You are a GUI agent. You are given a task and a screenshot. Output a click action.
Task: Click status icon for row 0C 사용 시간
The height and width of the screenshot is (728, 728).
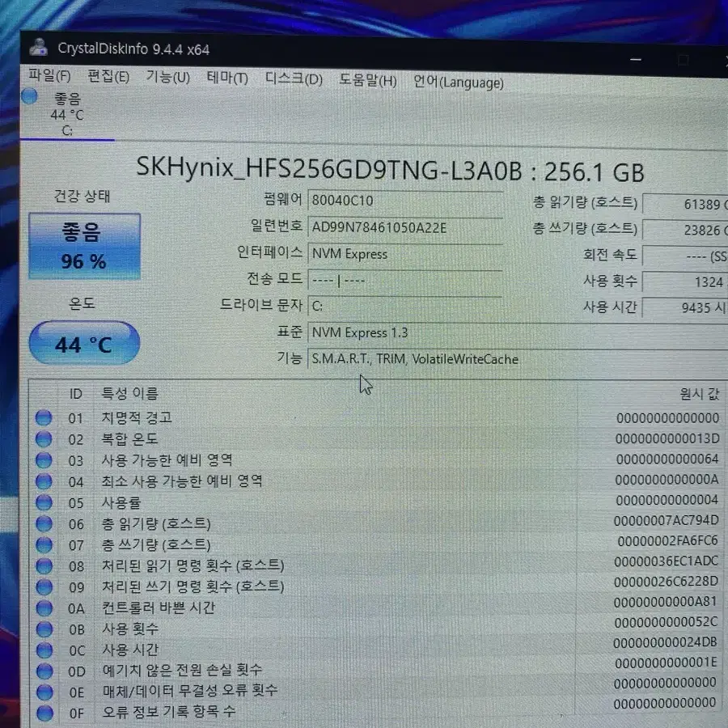pyautogui.click(x=44, y=650)
